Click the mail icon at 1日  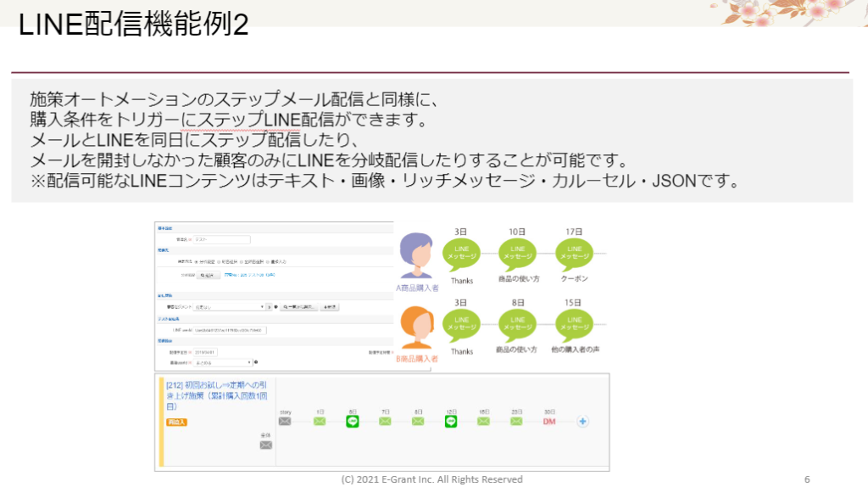pyautogui.click(x=320, y=421)
